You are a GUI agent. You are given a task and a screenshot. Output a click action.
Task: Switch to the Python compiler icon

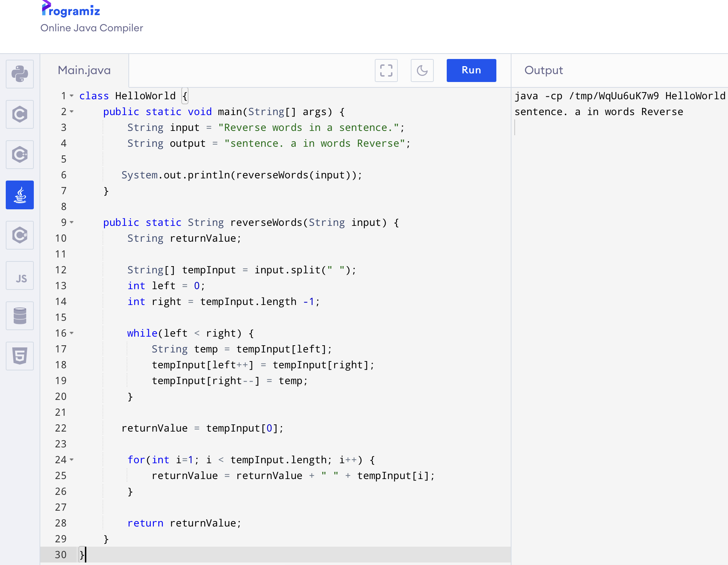20,74
